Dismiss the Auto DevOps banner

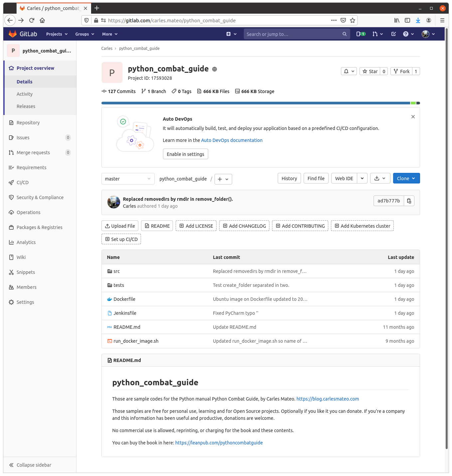(x=413, y=117)
